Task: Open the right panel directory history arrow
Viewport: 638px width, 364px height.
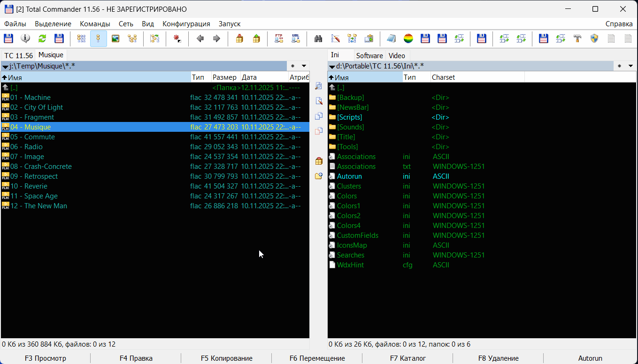Action: [x=631, y=66]
